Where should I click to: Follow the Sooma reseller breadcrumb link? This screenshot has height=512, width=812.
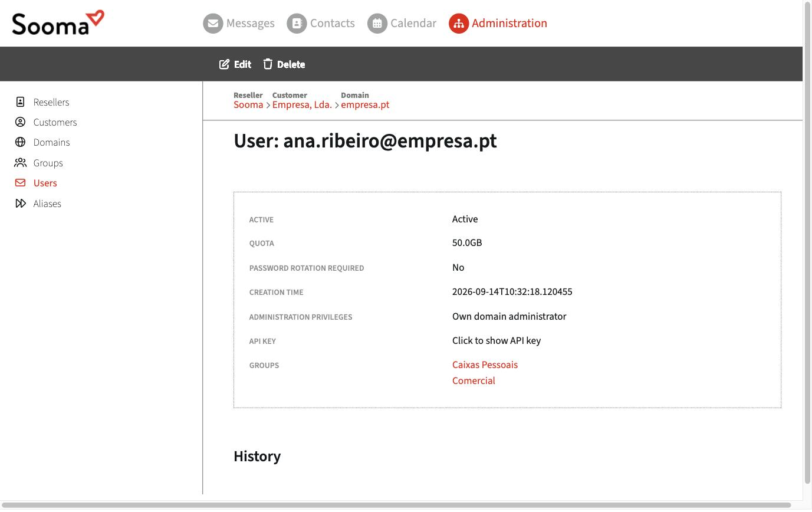[248, 104]
